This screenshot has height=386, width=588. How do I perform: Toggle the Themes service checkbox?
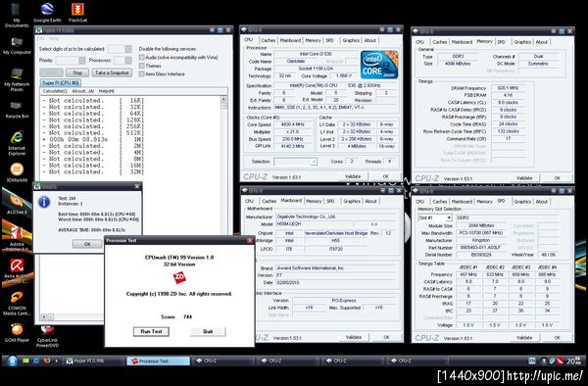pyautogui.click(x=142, y=66)
